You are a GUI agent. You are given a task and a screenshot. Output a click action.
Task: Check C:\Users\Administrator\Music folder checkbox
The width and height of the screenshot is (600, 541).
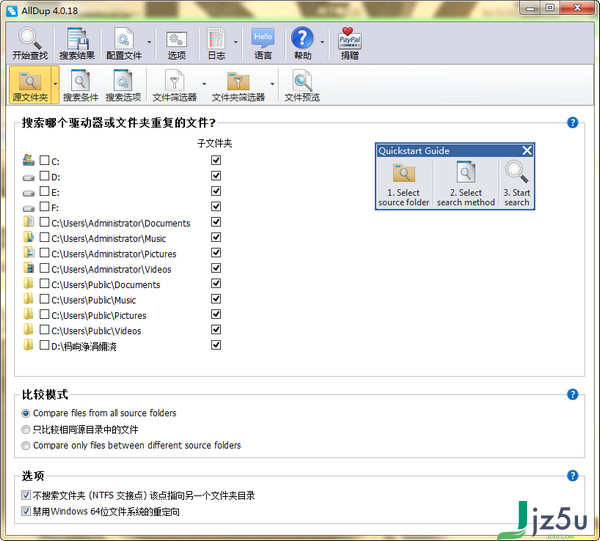[44, 237]
